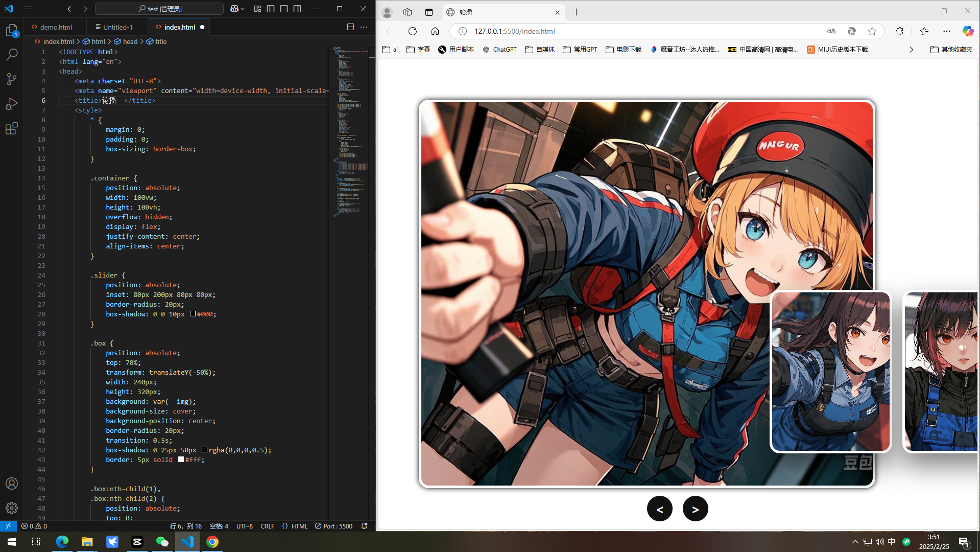
Task: Open the 常用GPT bookmarks folder
Action: click(580, 50)
